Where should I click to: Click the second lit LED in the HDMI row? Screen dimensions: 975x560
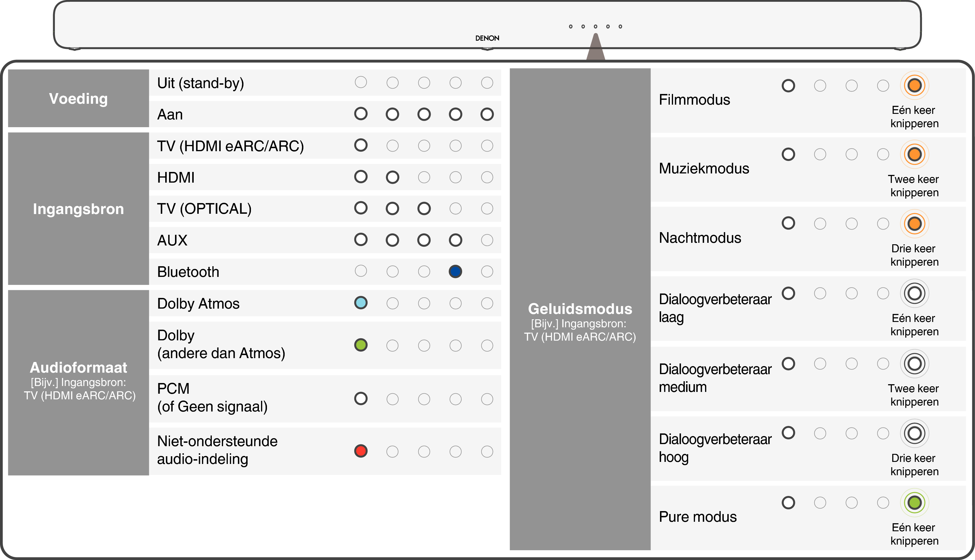[x=392, y=177]
